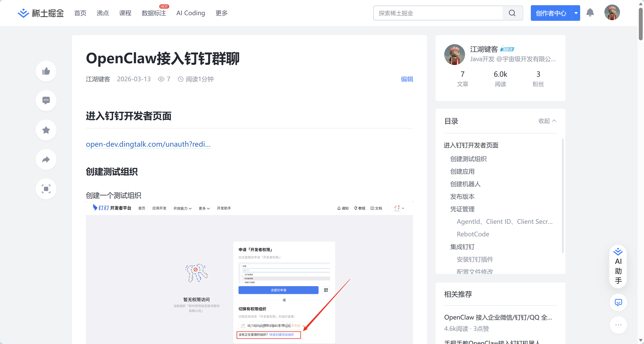The width and height of the screenshot is (644, 344).
Task: Open the open-dev.dingtalk.com link
Action: click(x=148, y=144)
